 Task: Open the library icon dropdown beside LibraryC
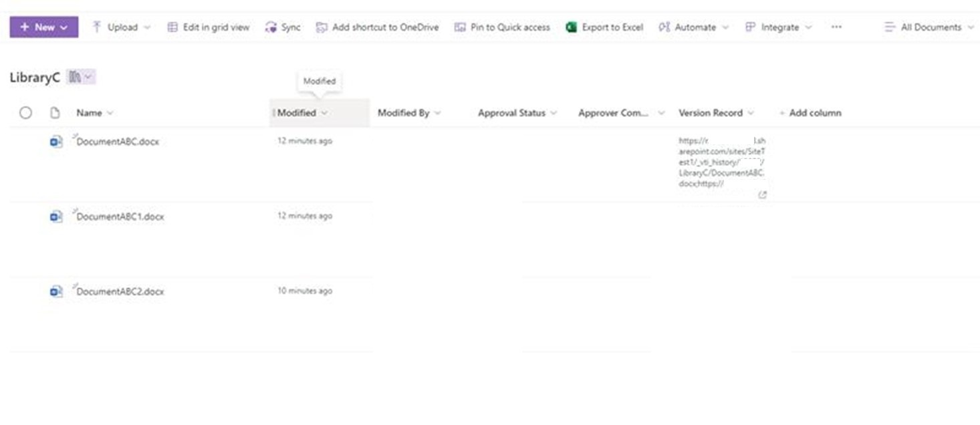(x=82, y=77)
